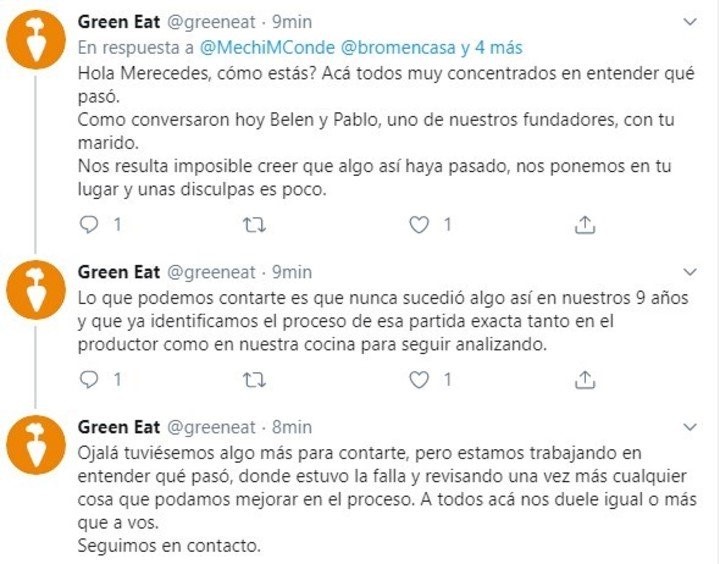
Task: Share the first Green Eat tweet
Action: 586,226
